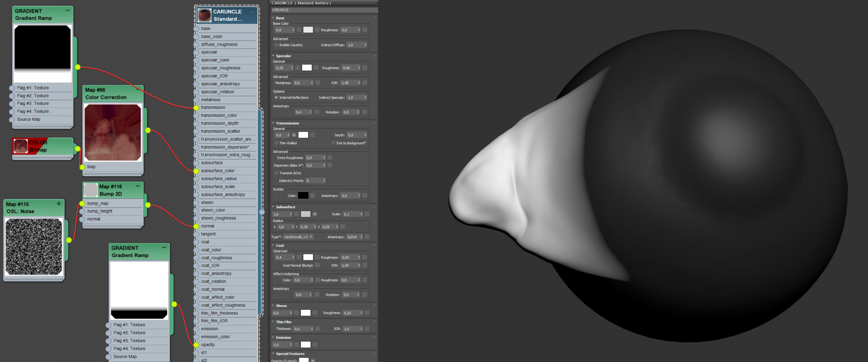Collapse the Base rollout
Screen dimensions: 868x362
273,18
